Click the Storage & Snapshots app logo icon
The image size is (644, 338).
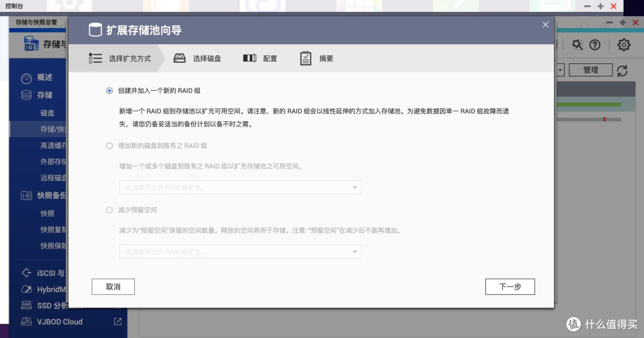pos(31,44)
